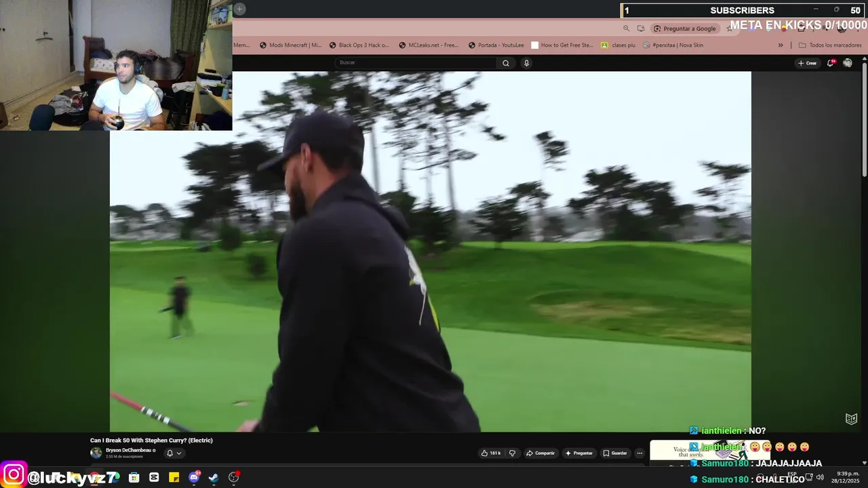Expand subscription notification bell dropdown
The height and width of the screenshot is (488, 868).
pyautogui.click(x=174, y=453)
